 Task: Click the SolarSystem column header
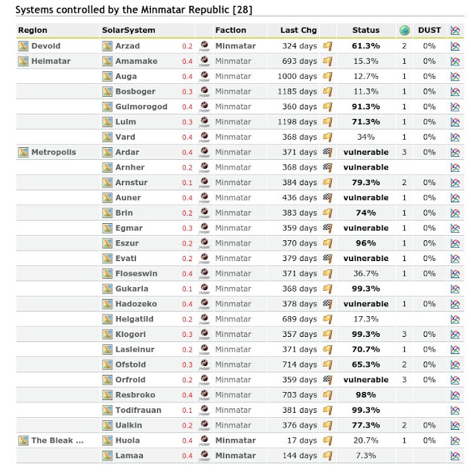coord(129,30)
